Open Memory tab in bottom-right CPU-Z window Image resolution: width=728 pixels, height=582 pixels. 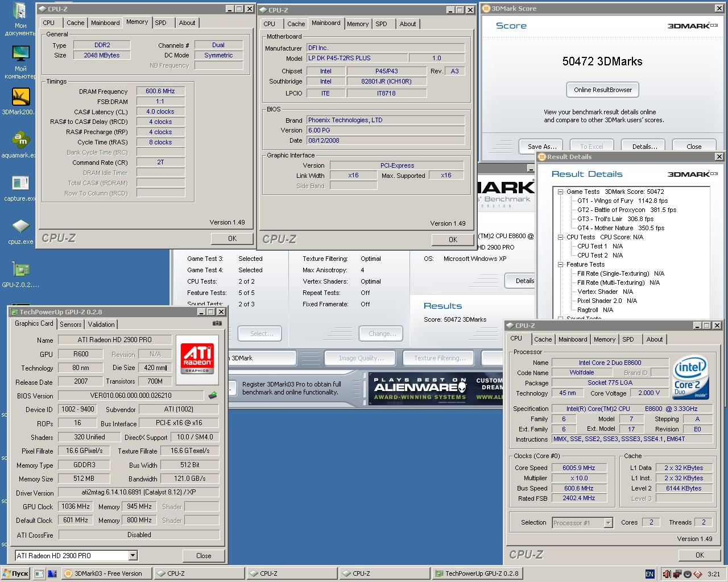coord(605,339)
